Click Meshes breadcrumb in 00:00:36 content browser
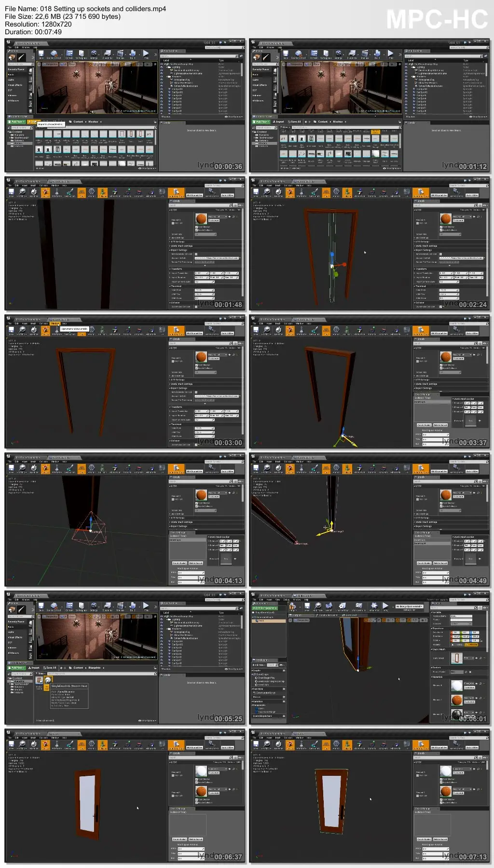Screen dimensions: 494x868 coord(94,122)
